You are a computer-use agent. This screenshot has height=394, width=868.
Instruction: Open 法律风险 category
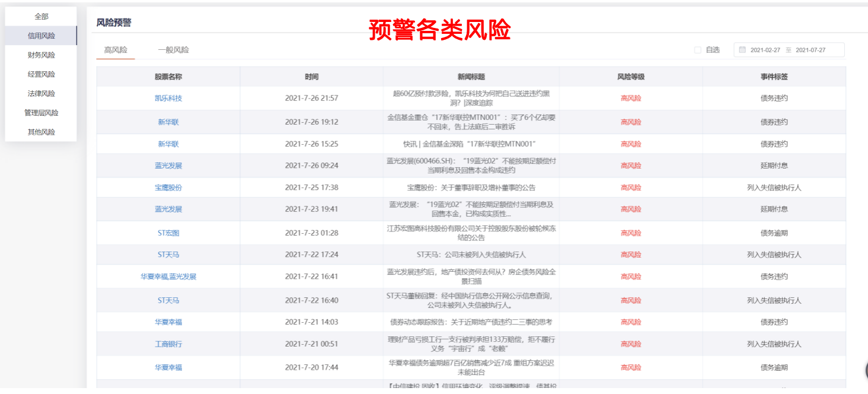coord(41,94)
